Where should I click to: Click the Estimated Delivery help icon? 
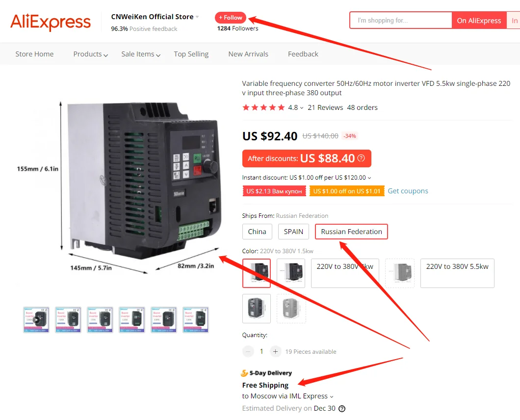(342, 409)
